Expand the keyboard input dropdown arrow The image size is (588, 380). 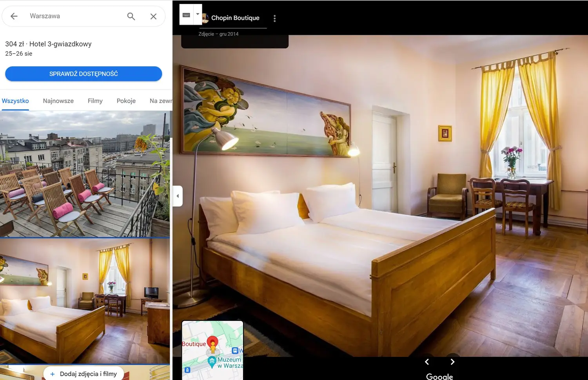[x=198, y=14]
